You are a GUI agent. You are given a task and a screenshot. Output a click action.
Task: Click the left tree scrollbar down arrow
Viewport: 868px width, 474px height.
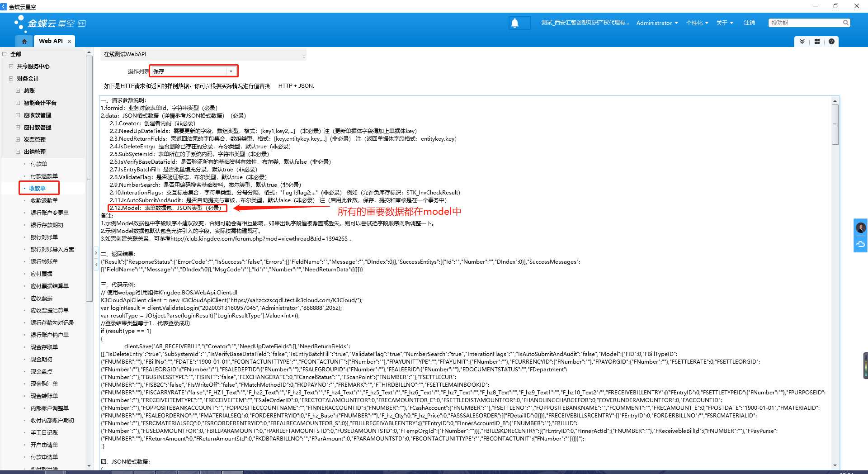tap(89, 466)
